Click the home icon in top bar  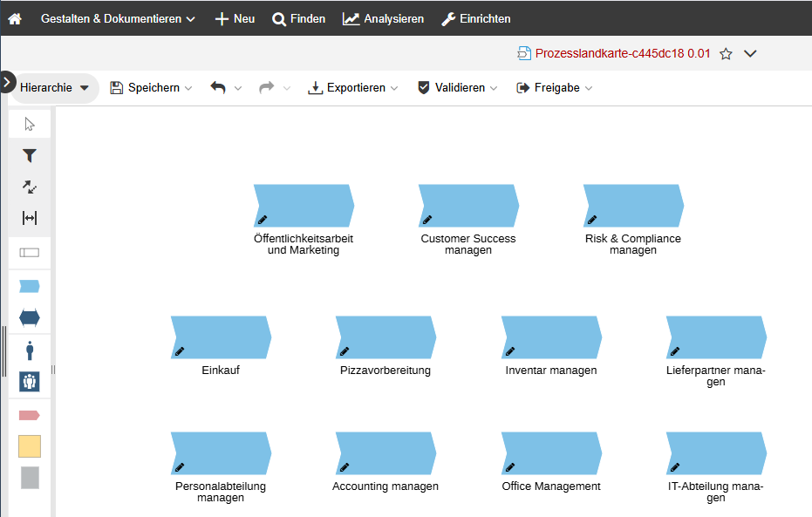pos(15,18)
